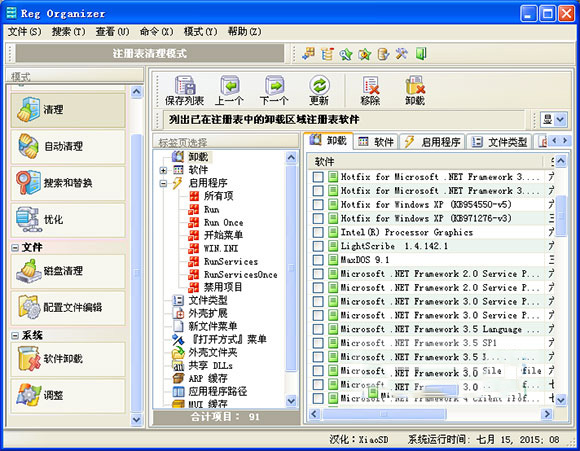Viewport: 580px width, 451px height.
Task: Select 外壳扩展 shell extensions item
Action: pyautogui.click(x=208, y=313)
